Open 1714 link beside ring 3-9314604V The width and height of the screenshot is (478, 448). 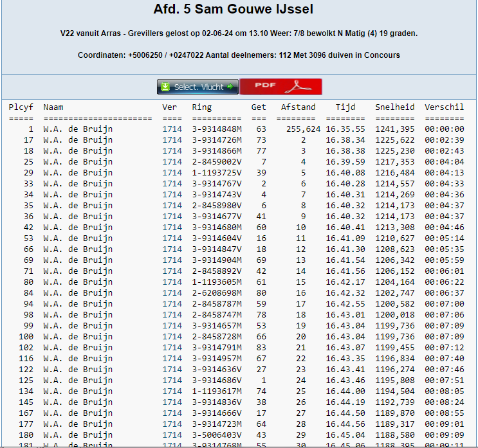[172, 238]
